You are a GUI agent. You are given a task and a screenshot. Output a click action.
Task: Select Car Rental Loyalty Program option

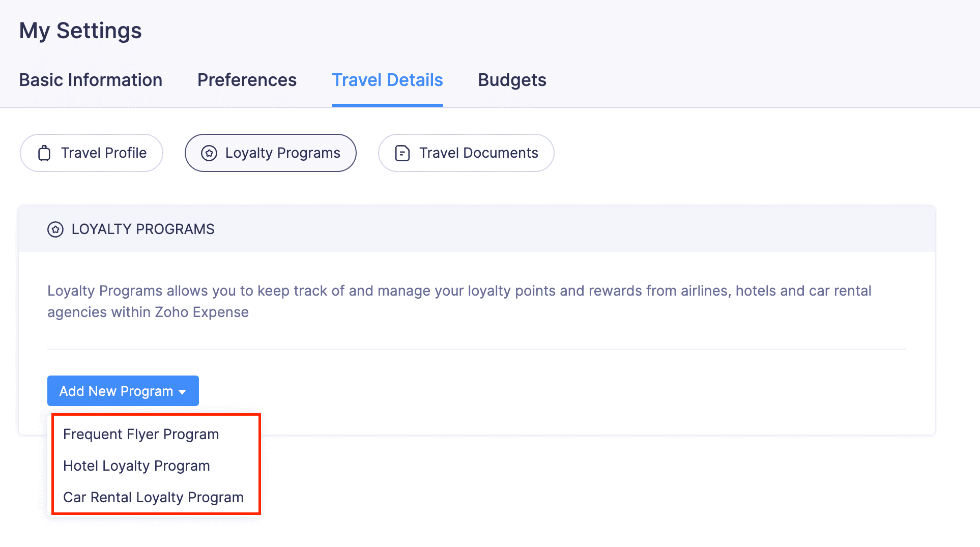click(153, 497)
